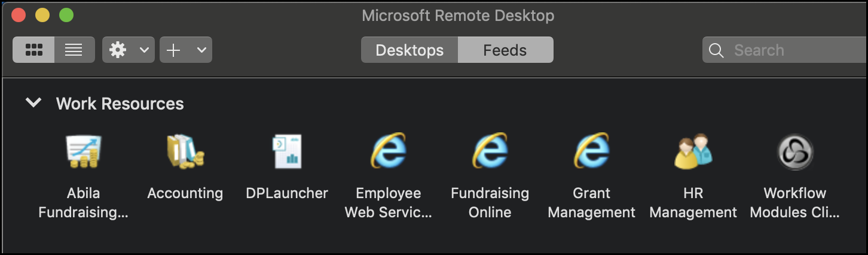Open the plus add dropdown arrow
The image size is (868, 255).
(x=201, y=50)
